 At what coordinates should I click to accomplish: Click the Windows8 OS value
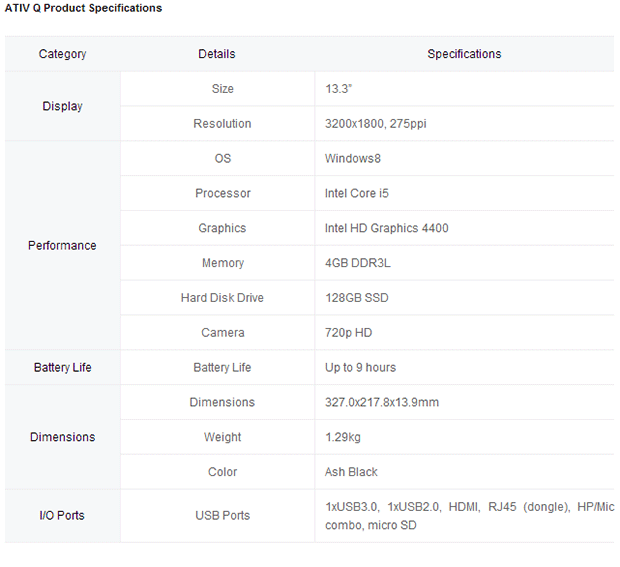pos(352,158)
